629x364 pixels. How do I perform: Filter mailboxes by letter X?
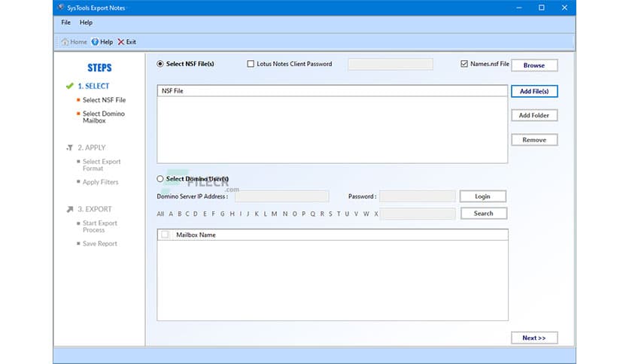[376, 214]
